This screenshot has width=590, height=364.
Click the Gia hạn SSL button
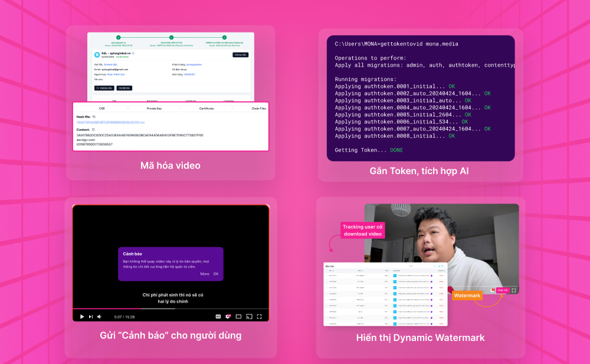click(240, 55)
